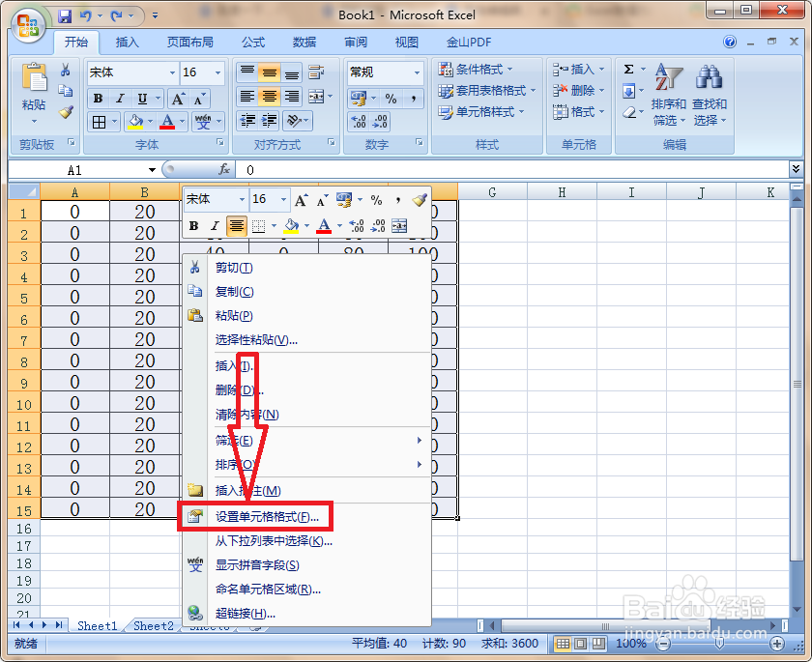Click inside the Name Box showing A1
812x662 pixels.
pos(74,170)
